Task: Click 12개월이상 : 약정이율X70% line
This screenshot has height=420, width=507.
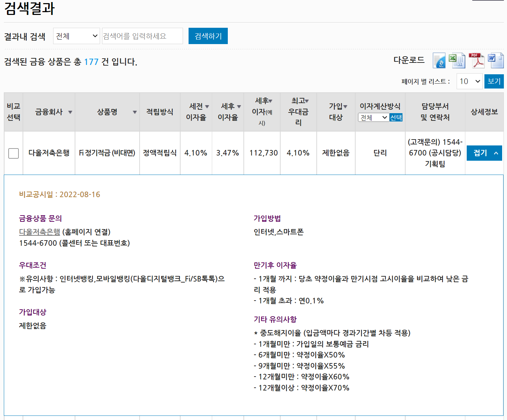Action: (x=301, y=388)
